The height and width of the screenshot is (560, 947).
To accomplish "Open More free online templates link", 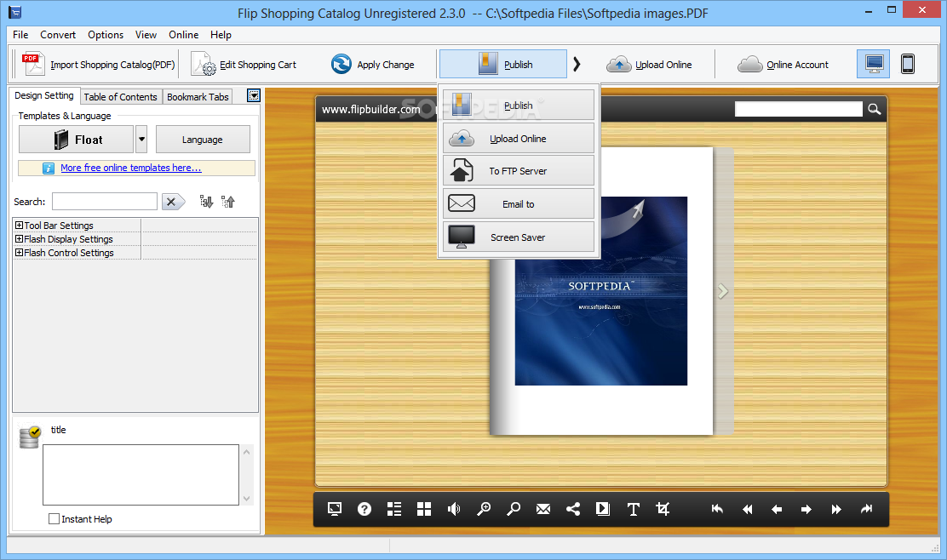I will (x=131, y=168).
